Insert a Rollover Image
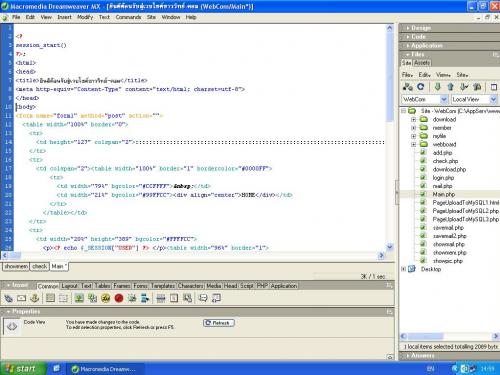This screenshot has width=500, height=375. pyautogui.click(x=132, y=298)
